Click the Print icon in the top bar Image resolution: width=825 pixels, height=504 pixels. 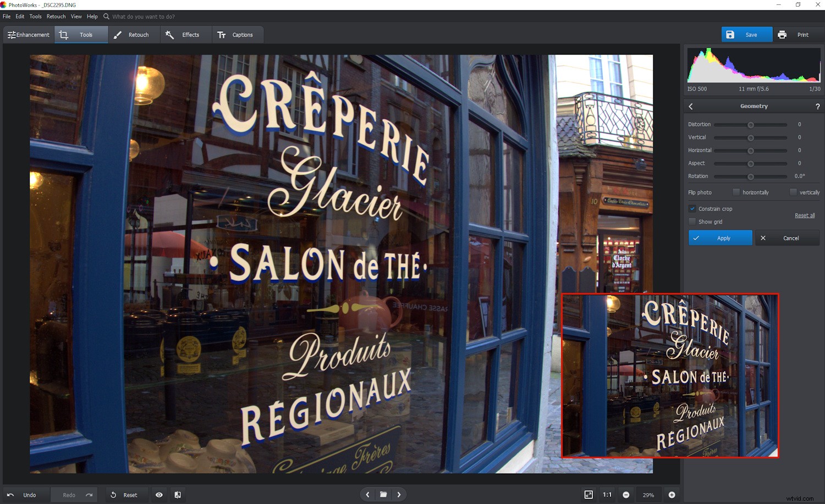pyautogui.click(x=782, y=34)
